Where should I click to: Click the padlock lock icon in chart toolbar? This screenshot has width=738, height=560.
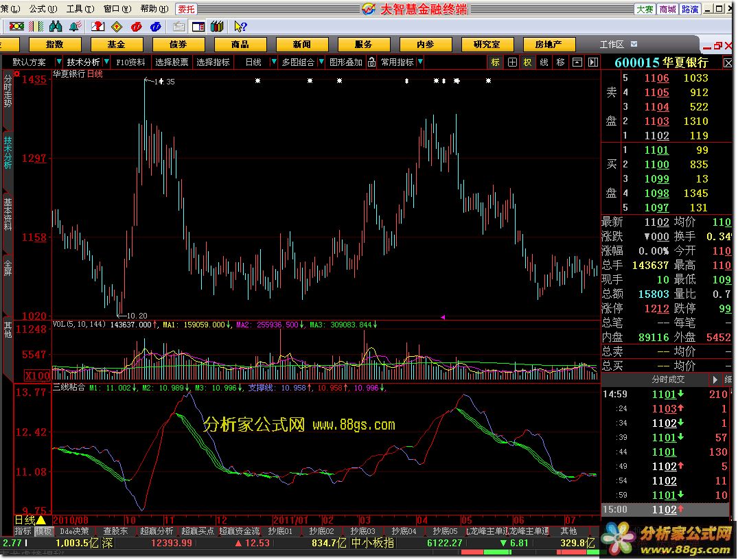(x=372, y=62)
